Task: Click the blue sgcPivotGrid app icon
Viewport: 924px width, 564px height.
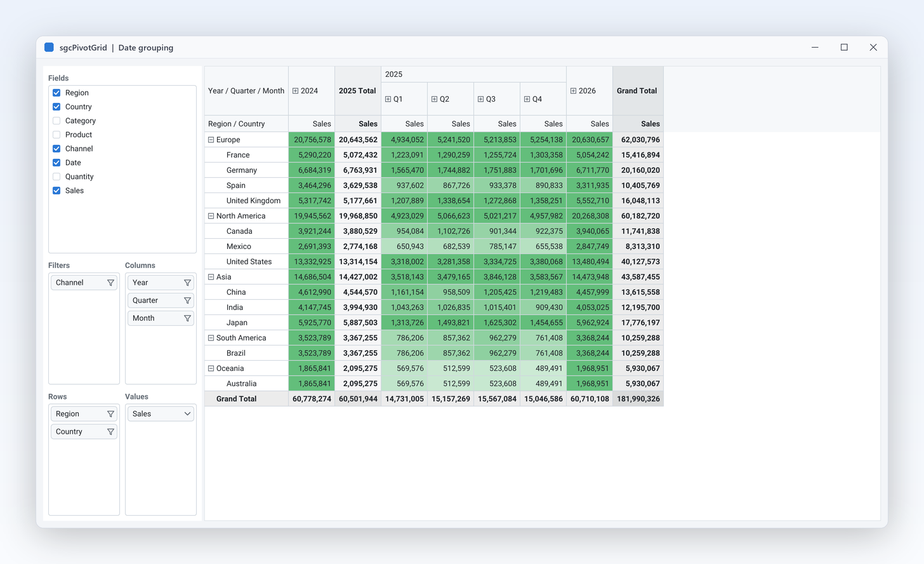Action: tap(49, 48)
